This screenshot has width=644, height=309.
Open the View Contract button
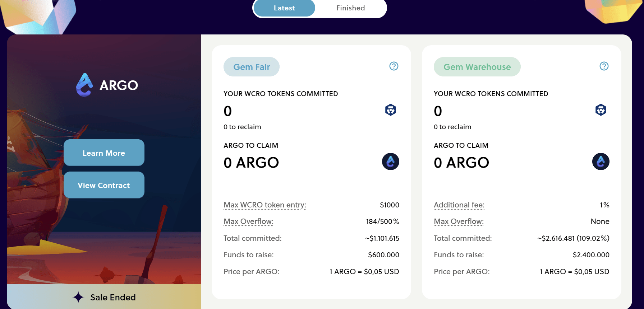[104, 185]
